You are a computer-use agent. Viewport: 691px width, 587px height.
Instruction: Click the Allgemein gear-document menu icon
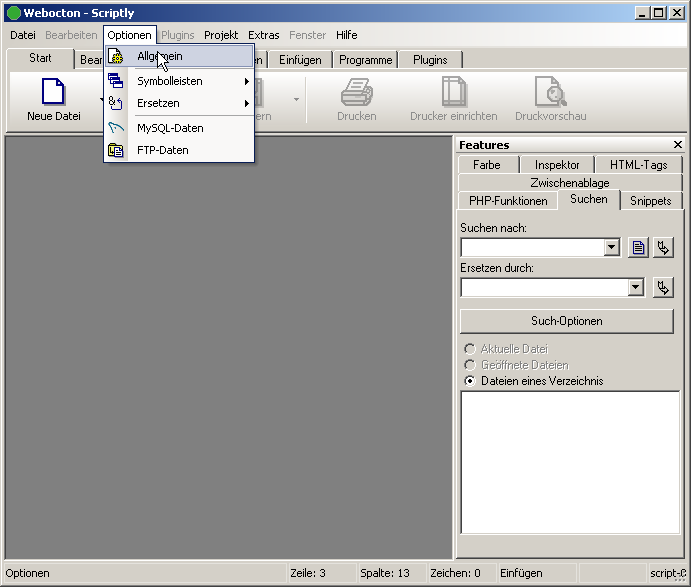tap(115, 56)
